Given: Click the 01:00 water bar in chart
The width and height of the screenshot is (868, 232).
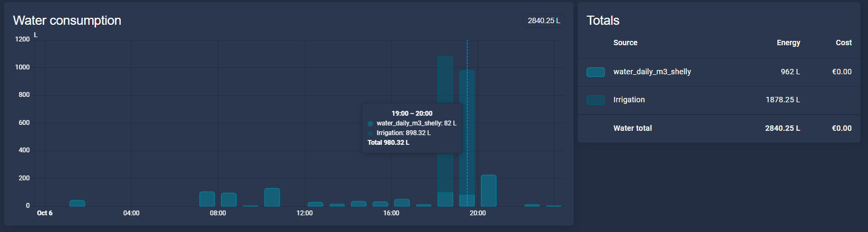Looking at the screenshot, I should (77, 203).
